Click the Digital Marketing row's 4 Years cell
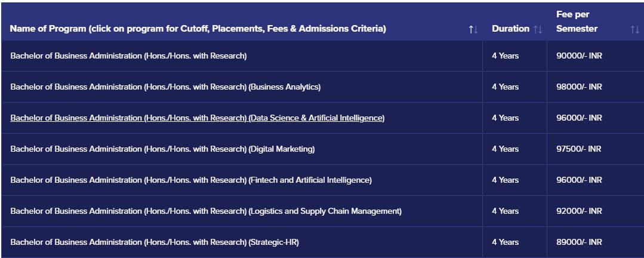Screen dimensions: 644x258 pyautogui.click(x=505, y=149)
